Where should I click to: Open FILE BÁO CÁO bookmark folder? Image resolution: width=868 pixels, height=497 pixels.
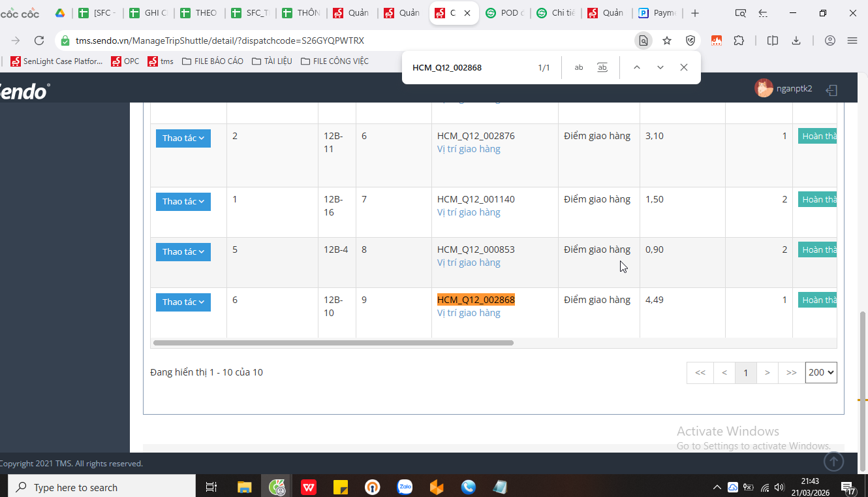pos(213,61)
